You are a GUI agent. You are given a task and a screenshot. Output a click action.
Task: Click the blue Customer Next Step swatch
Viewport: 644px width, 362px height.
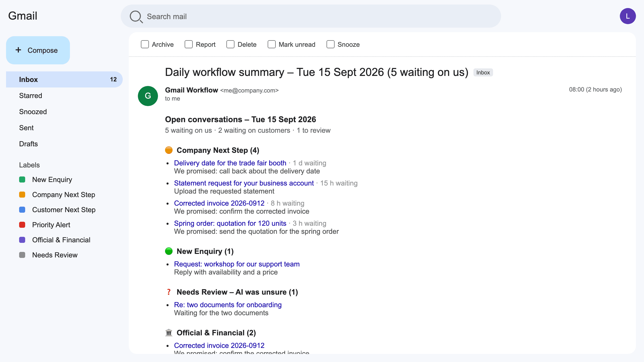(22, 210)
